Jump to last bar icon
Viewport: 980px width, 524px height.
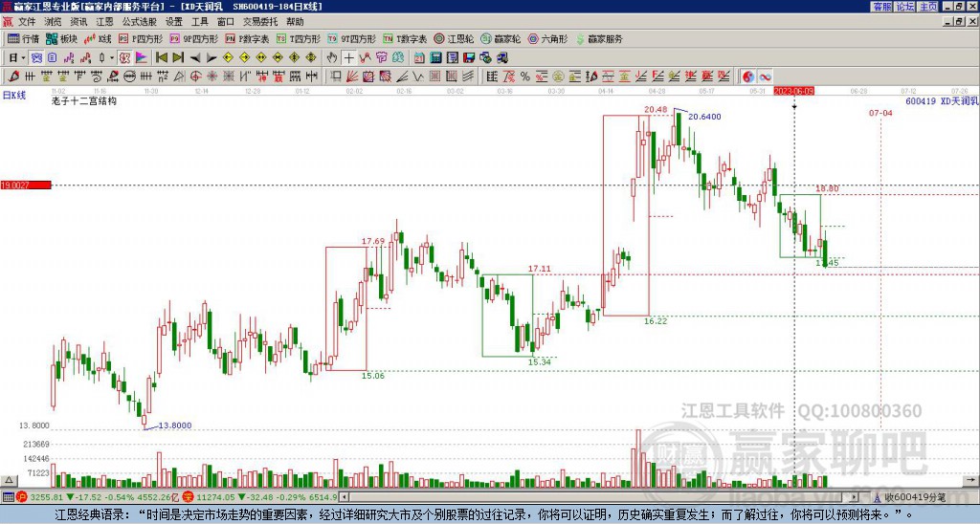point(178,58)
